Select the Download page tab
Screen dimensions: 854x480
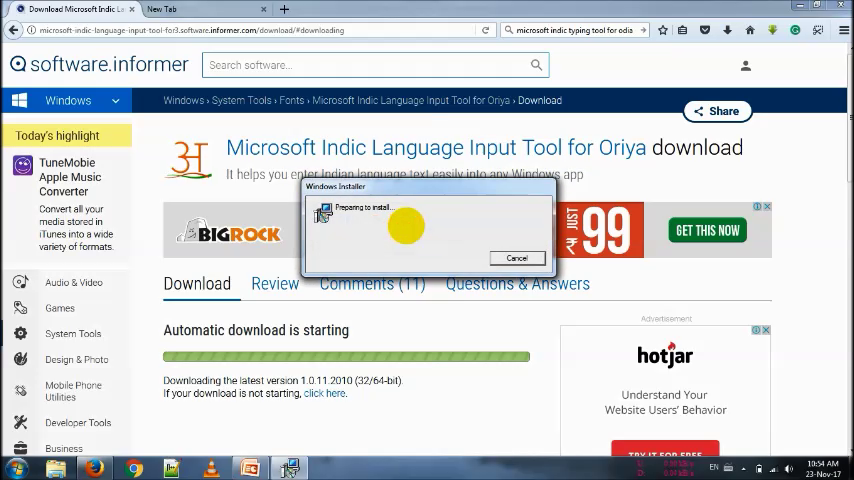[197, 284]
